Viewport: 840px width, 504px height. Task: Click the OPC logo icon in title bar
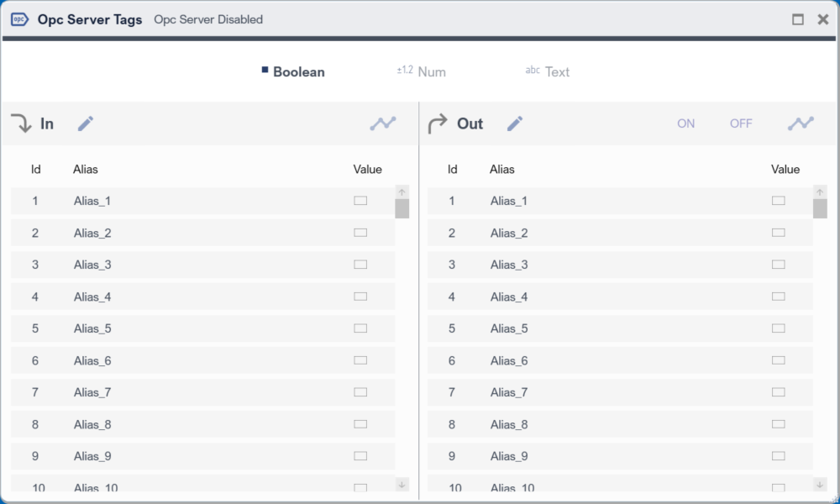19,19
